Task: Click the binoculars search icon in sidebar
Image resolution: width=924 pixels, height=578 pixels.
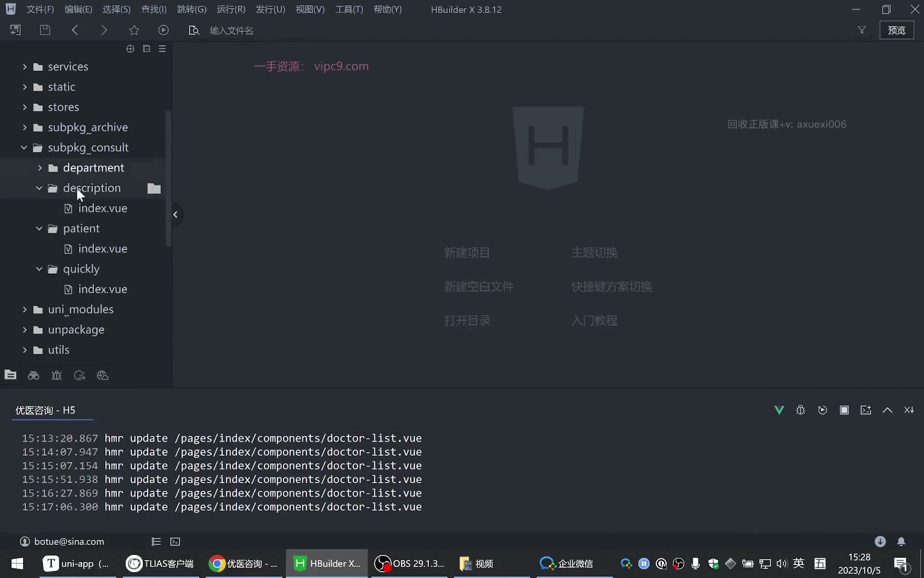Action: pos(33,375)
